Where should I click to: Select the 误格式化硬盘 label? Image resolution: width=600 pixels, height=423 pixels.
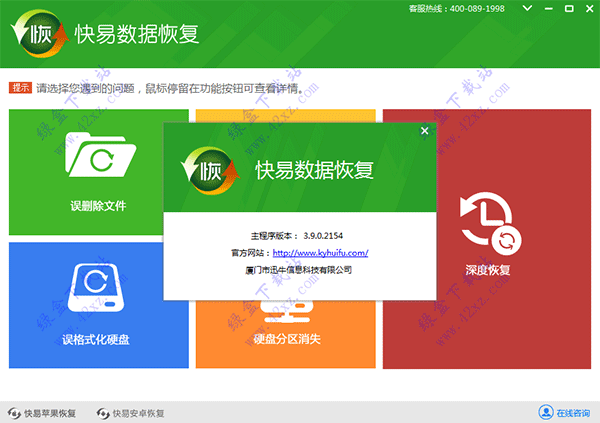pyautogui.click(x=96, y=339)
